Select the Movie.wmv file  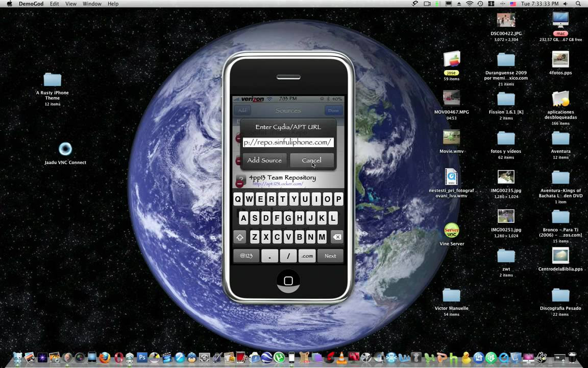[452, 137]
